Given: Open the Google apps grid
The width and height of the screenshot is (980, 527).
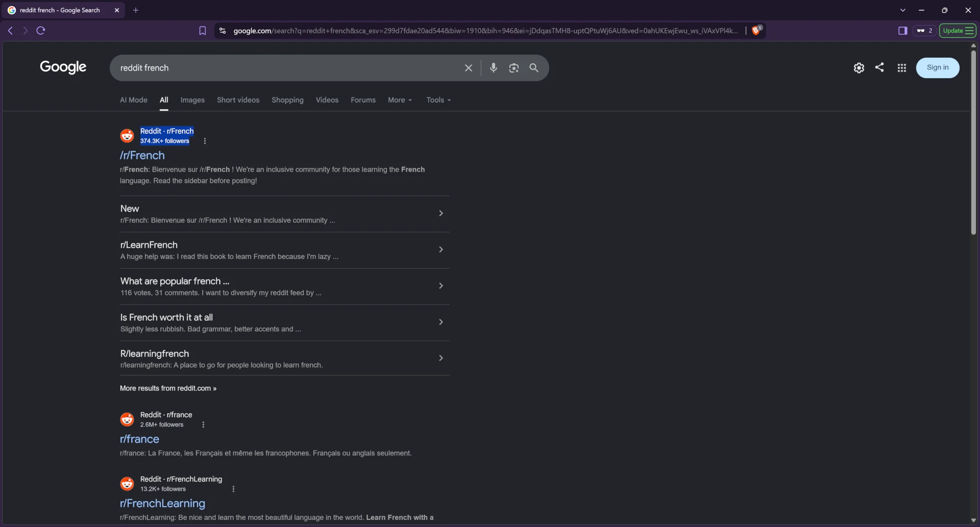Looking at the screenshot, I should click(x=902, y=68).
